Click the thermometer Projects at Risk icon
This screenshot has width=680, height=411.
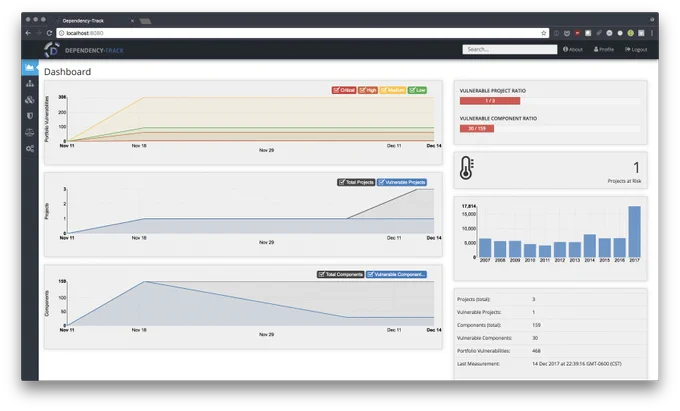coord(467,168)
